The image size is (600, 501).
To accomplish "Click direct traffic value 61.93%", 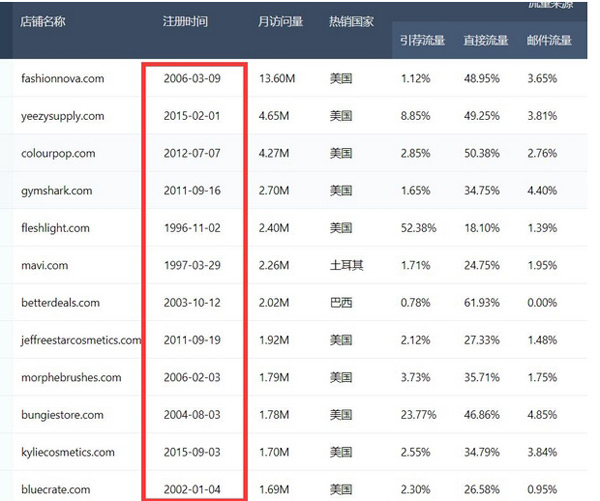I will [x=482, y=303].
